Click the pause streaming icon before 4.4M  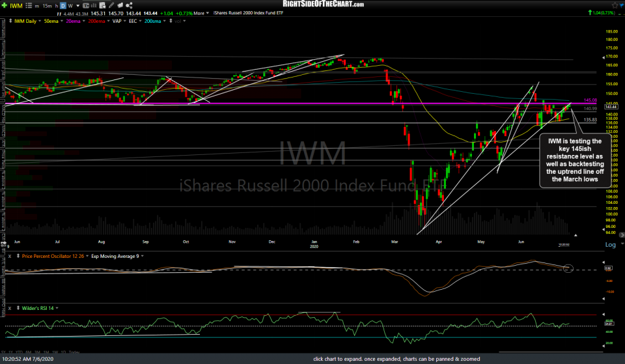59,14
